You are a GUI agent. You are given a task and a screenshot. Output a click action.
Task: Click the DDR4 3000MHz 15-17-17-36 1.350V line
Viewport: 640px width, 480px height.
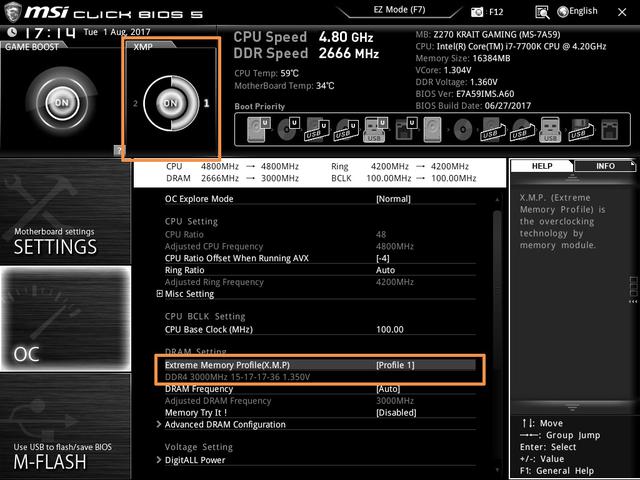(237, 377)
